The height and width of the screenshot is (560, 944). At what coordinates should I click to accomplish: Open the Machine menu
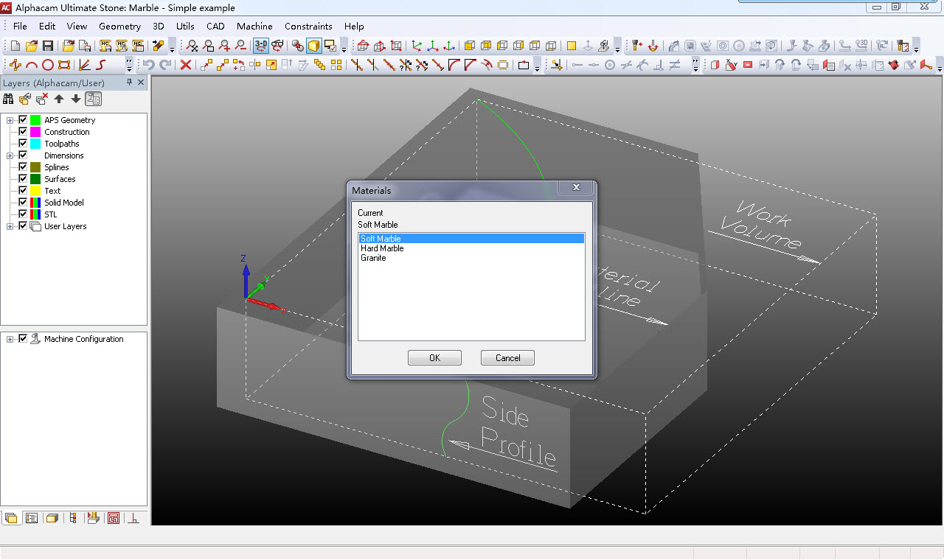[254, 26]
